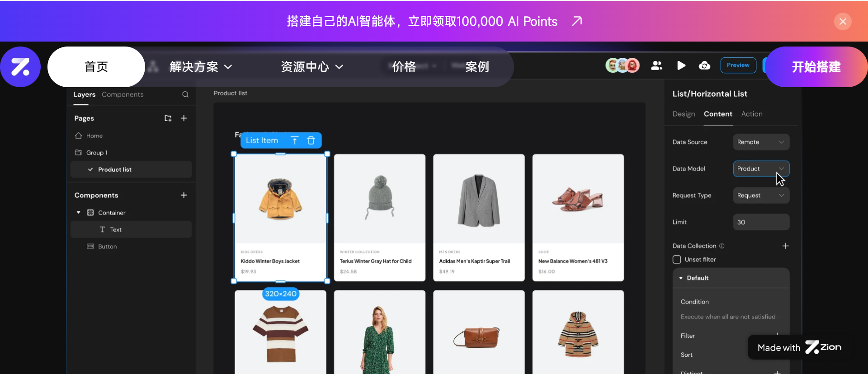Viewport: 868px width, 374px height.
Task: Select the Text layer
Action: pyautogui.click(x=131, y=229)
